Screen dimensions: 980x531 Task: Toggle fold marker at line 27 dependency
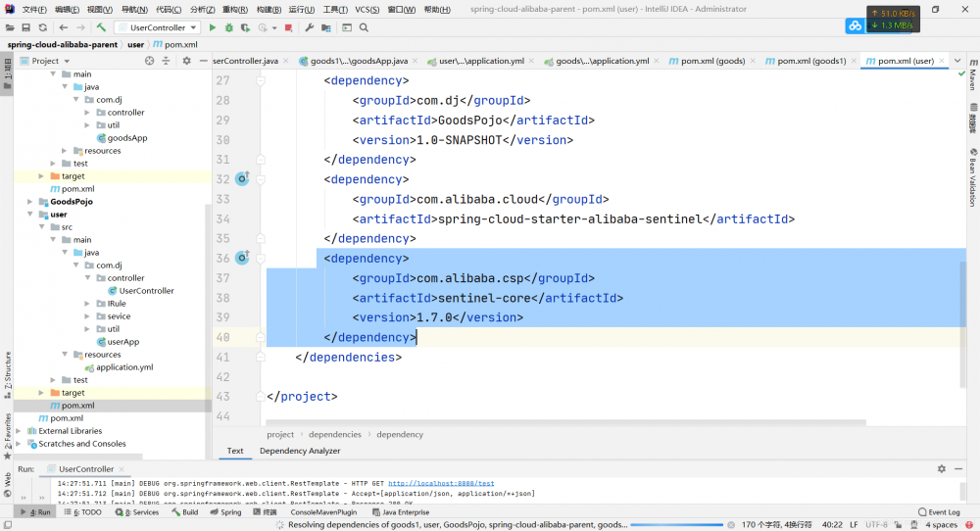pyautogui.click(x=262, y=81)
